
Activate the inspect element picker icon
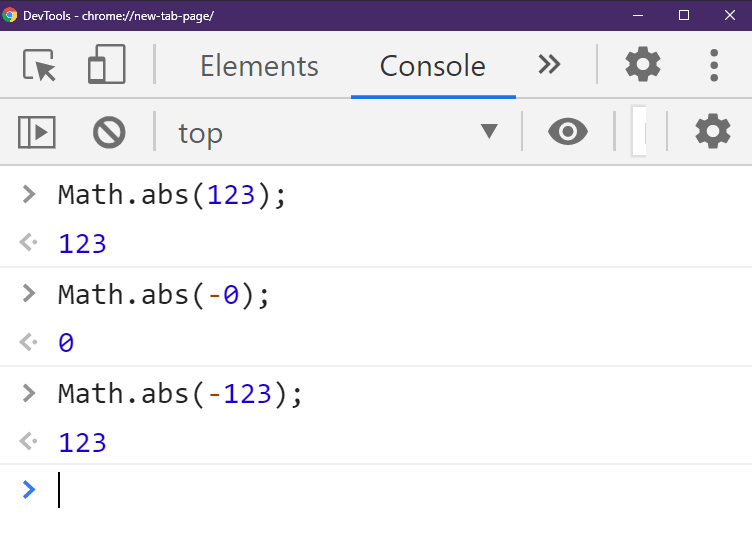coord(39,65)
